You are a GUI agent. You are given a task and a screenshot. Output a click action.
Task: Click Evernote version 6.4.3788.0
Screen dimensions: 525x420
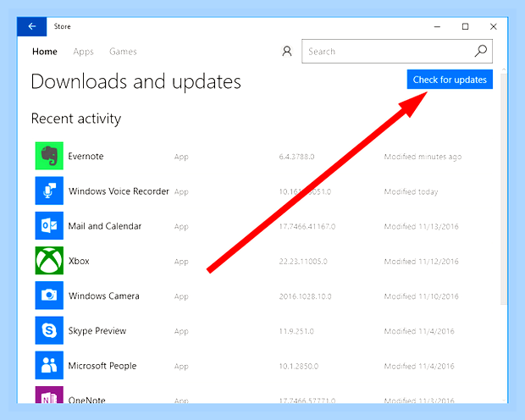(296, 157)
